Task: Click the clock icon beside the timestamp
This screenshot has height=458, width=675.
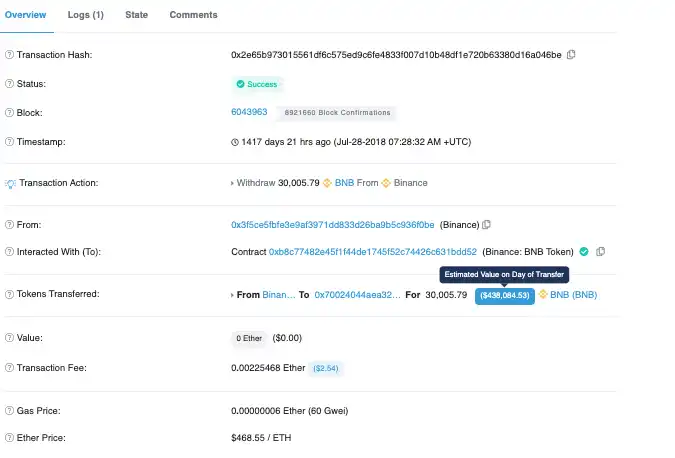Action: coord(235,142)
